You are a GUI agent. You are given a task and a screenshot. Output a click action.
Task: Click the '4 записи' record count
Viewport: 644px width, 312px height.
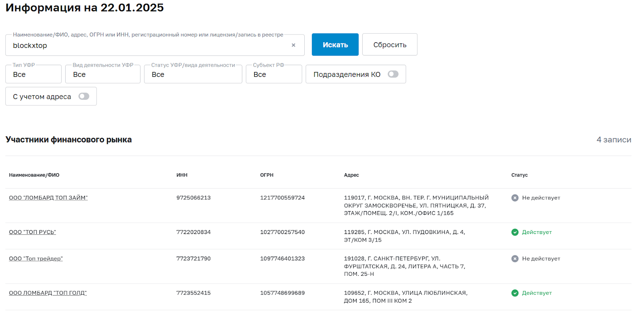click(x=614, y=140)
